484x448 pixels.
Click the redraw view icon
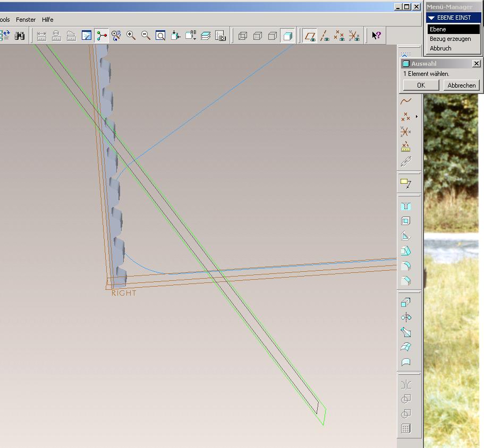87,36
